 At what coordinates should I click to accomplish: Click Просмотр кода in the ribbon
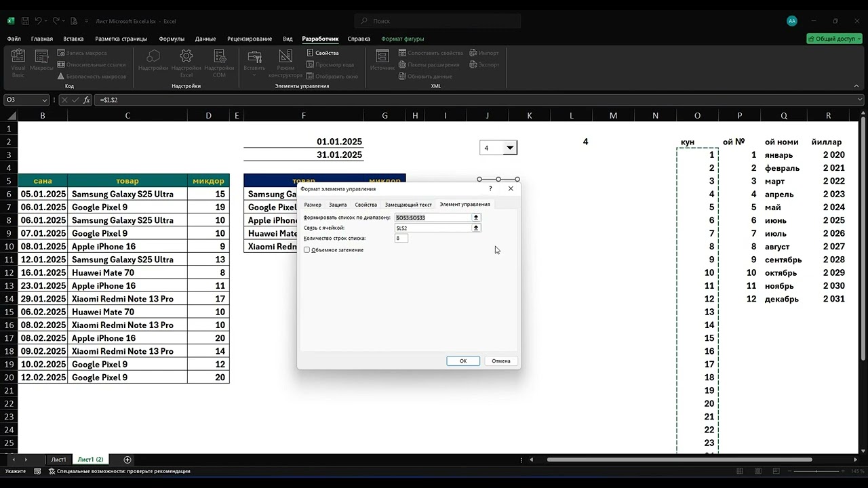(x=330, y=65)
